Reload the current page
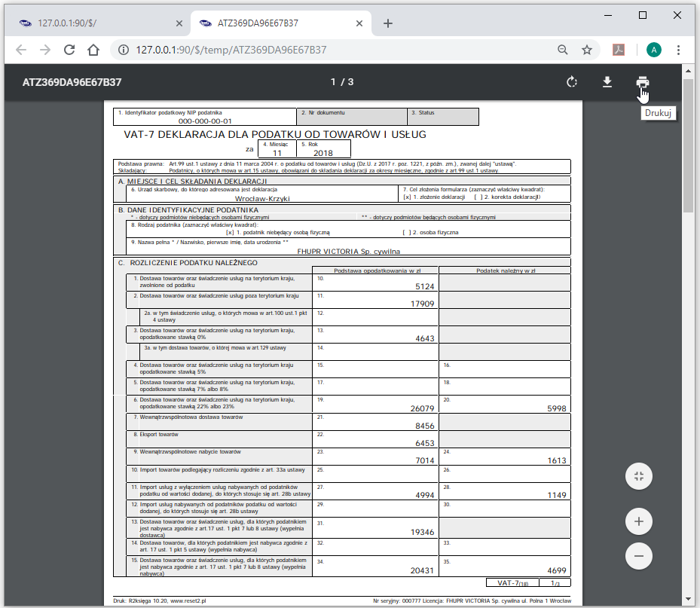Screen dimensions: 700x608 (x=69, y=50)
